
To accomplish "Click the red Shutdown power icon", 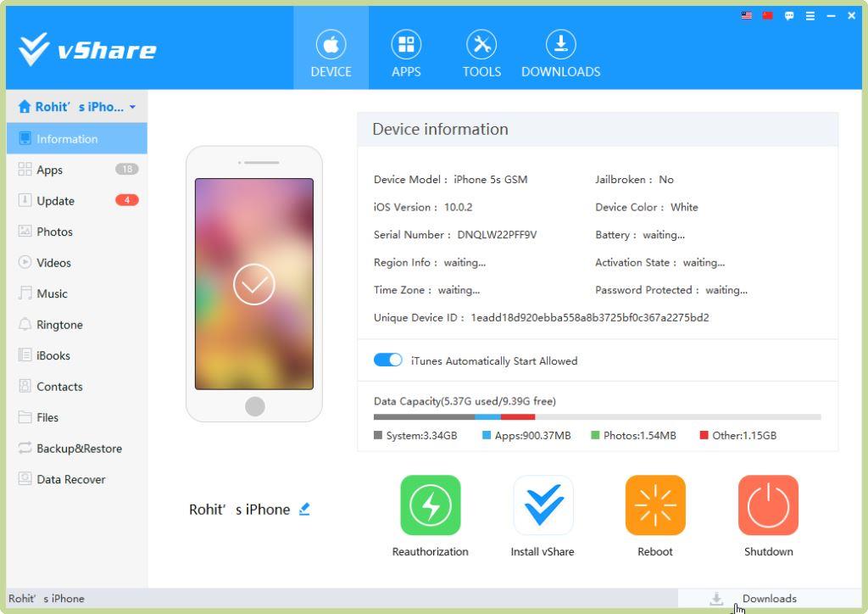I will [x=768, y=505].
